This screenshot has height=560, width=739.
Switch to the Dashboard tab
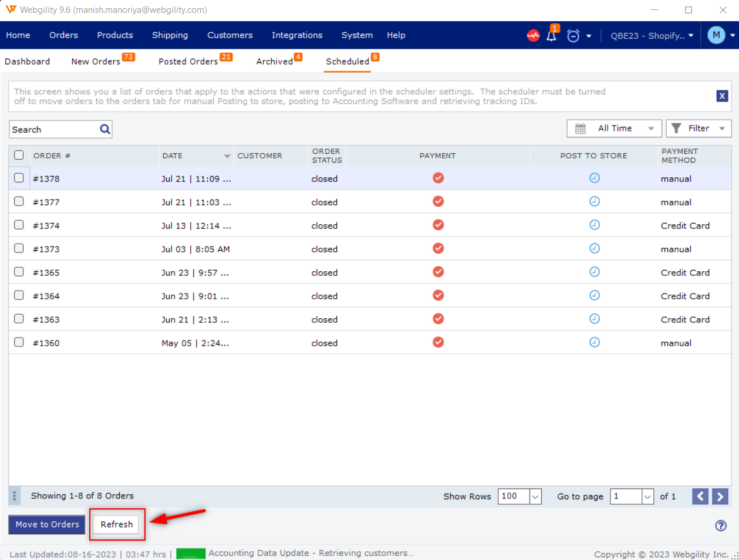(x=27, y=61)
